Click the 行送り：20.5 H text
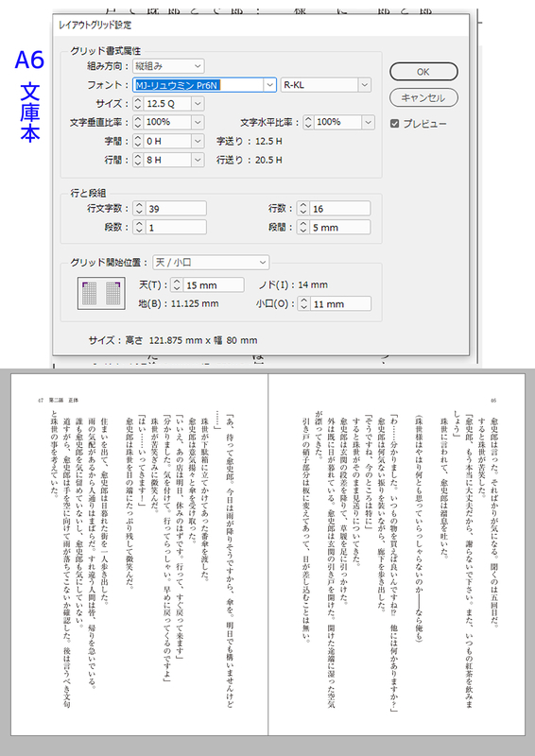Screen dimensions: 535x756 [x=249, y=160]
